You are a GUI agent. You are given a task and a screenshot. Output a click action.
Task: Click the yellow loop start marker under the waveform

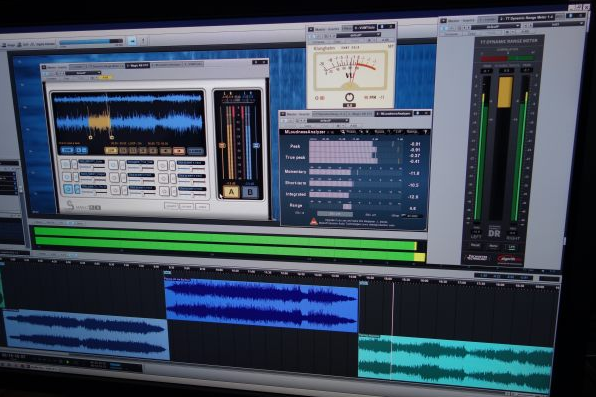click(x=90, y=138)
